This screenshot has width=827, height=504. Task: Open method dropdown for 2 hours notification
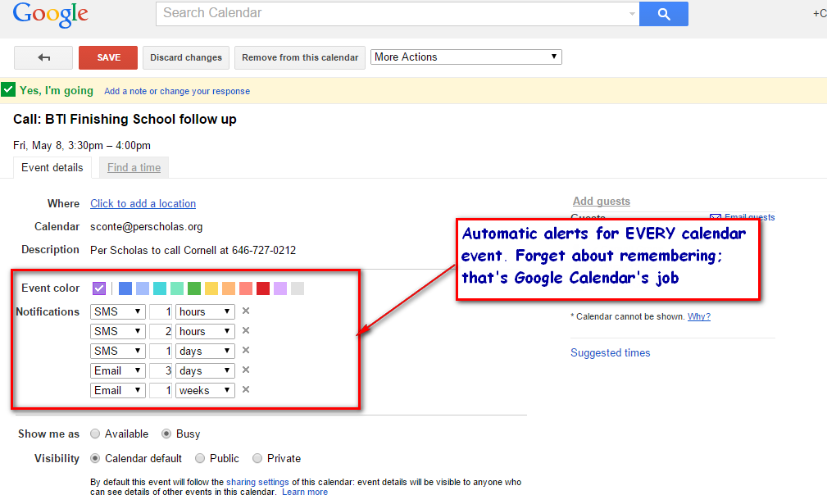(x=117, y=331)
